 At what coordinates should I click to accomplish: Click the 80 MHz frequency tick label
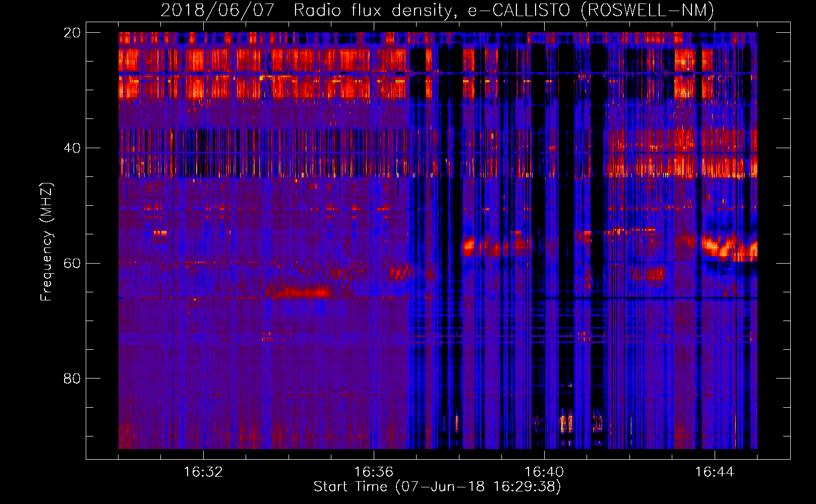pos(72,379)
